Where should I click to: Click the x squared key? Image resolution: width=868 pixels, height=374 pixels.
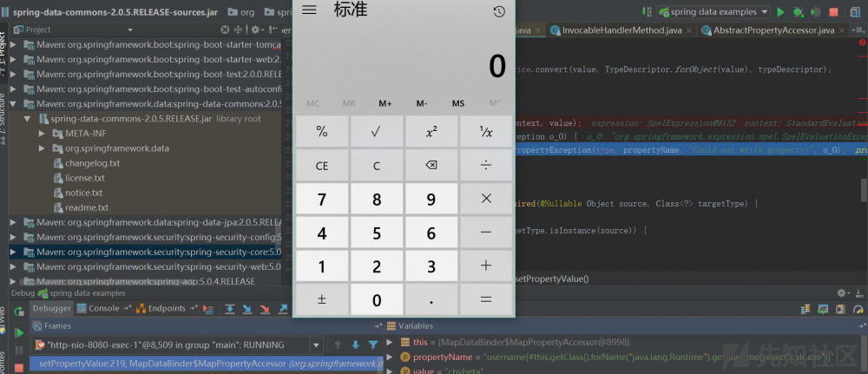[x=431, y=132]
